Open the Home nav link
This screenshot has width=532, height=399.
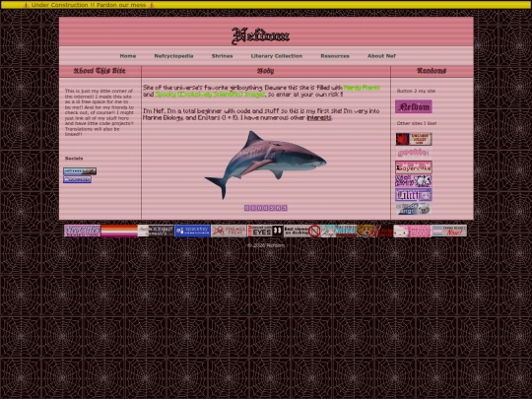[x=128, y=56]
